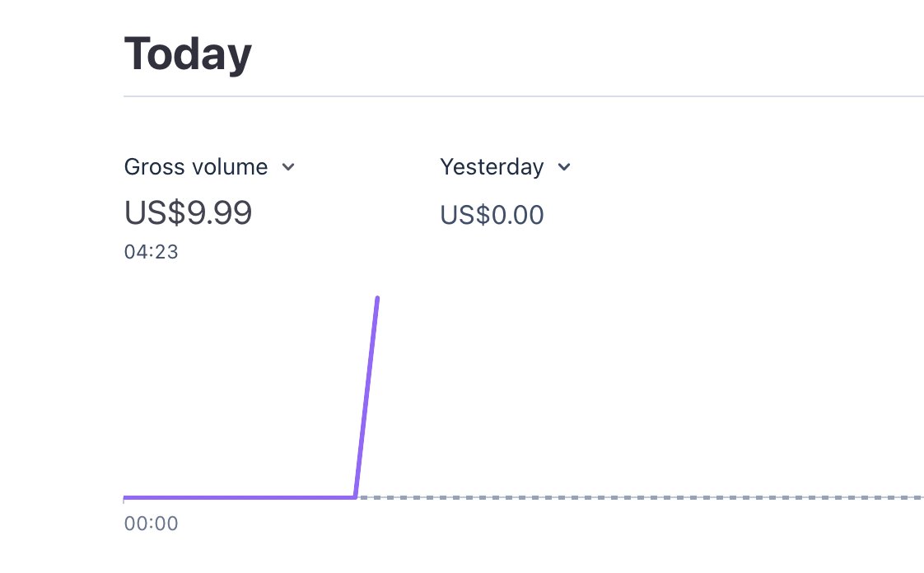Select the Gross volume metric label
Viewport: 924px width, 573px height.
tap(196, 166)
